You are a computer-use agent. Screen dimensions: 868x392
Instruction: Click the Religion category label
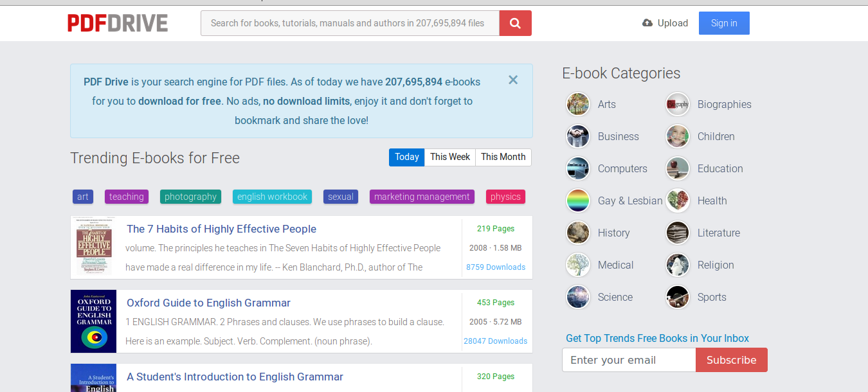click(716, 265)
